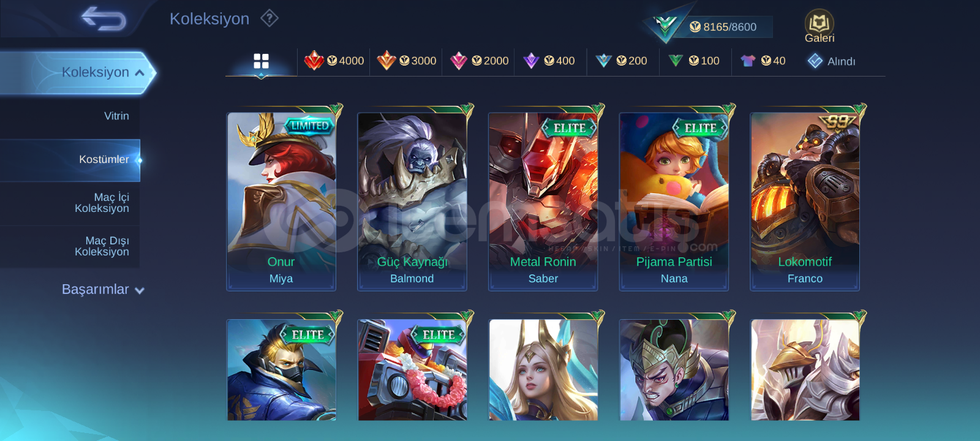Image resolution: width=980 pixels, height=441 pixels.
Task: Filter by the blue 200 tier
Action: (x=621, y=61)
